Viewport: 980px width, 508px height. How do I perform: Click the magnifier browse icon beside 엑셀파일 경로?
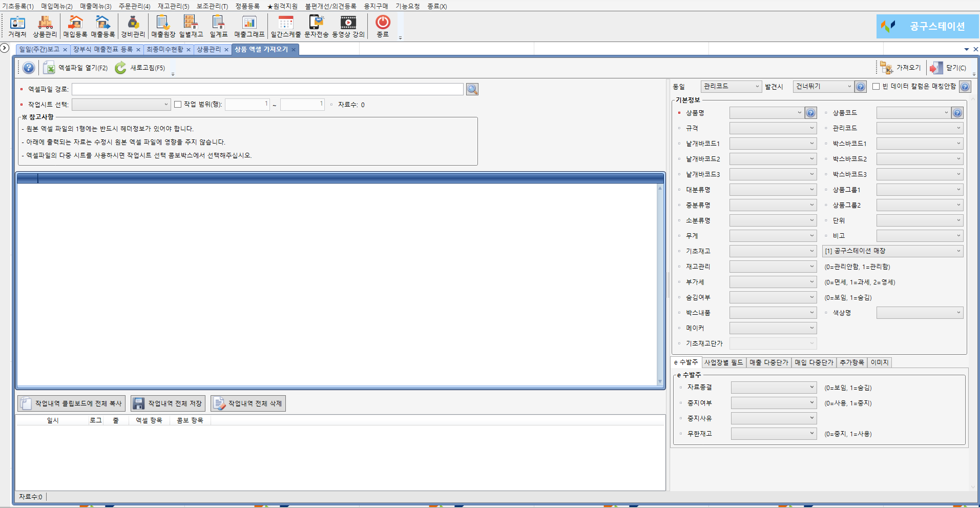472,89
